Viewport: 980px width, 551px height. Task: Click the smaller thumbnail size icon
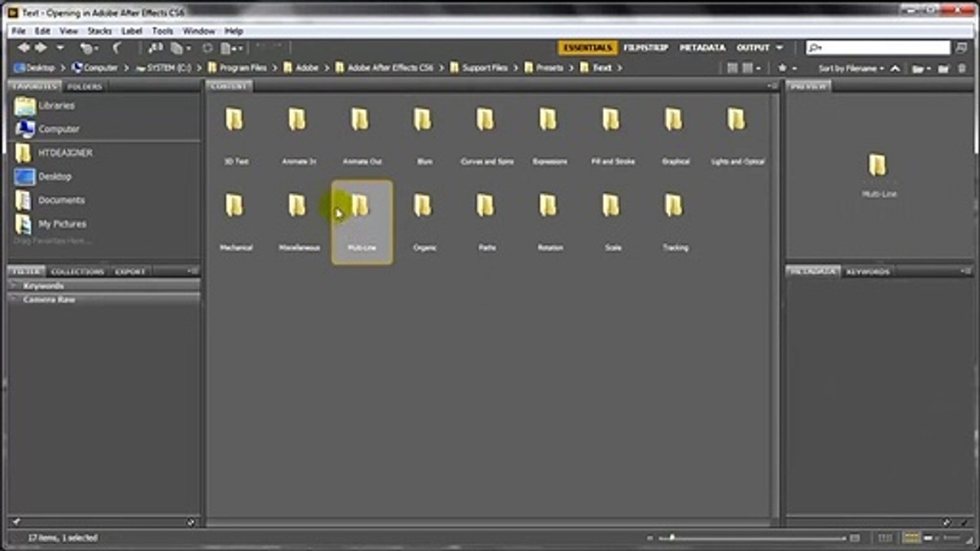(x=651, y=538)
